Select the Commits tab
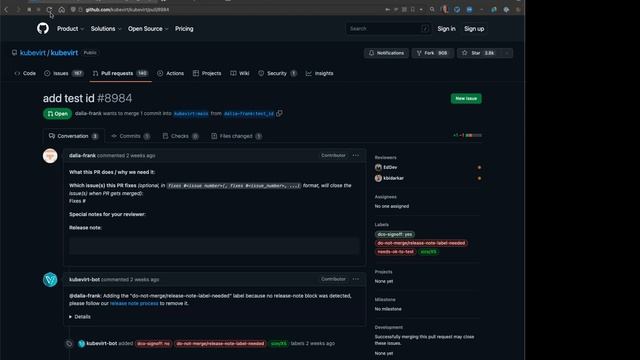The image size is (640, 360). tap(131, 136)
